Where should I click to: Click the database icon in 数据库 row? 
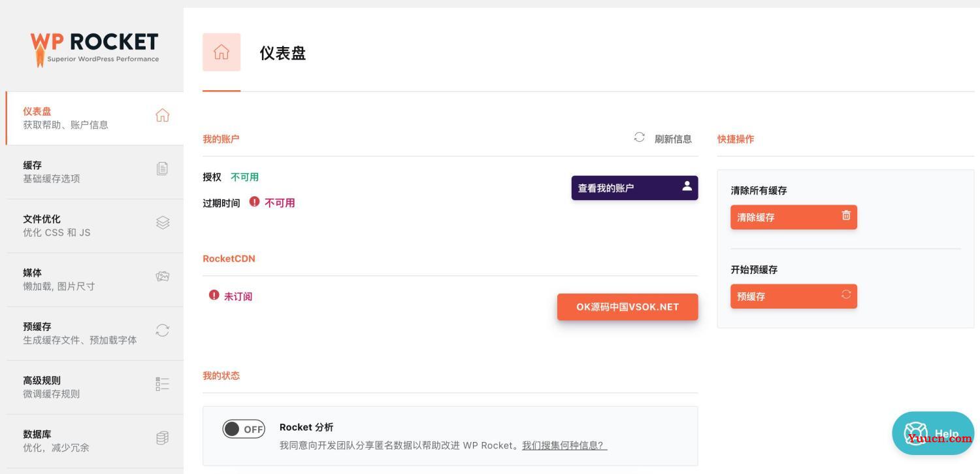click(x=163, y=438)
